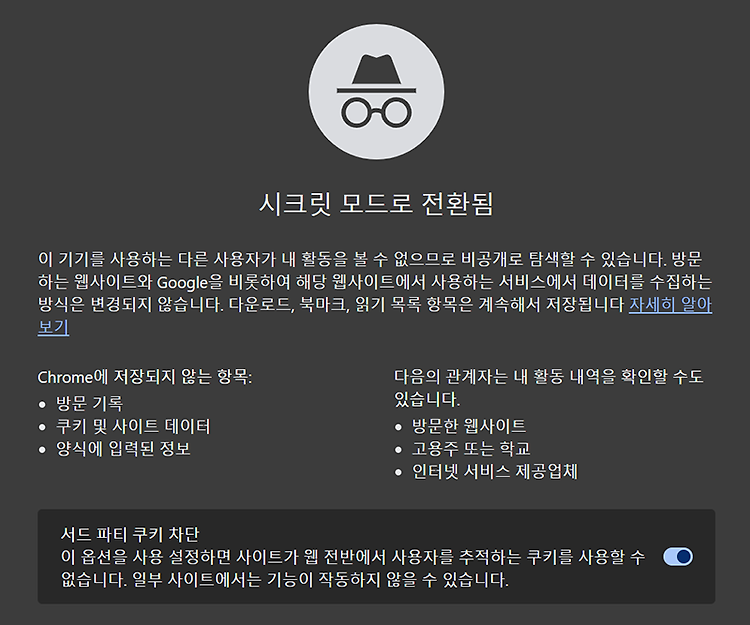Click the 양식에 입력된 정보 item

pos(123,449)
